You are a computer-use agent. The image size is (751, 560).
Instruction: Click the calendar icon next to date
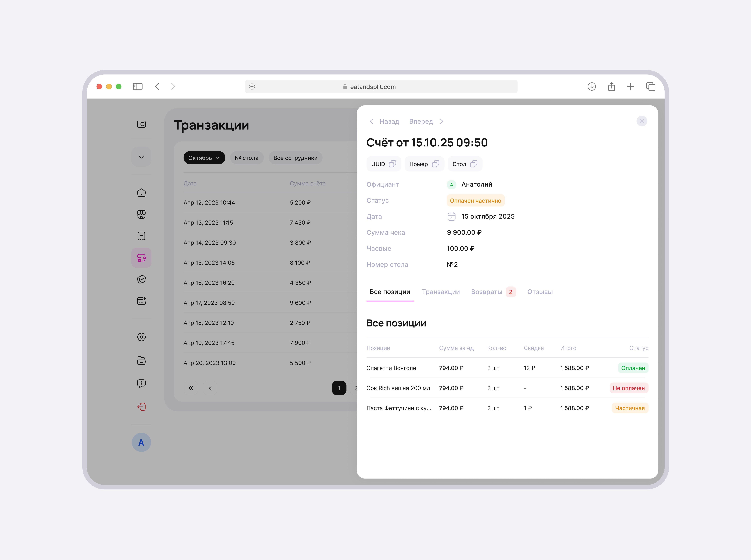tap(451, 217)
